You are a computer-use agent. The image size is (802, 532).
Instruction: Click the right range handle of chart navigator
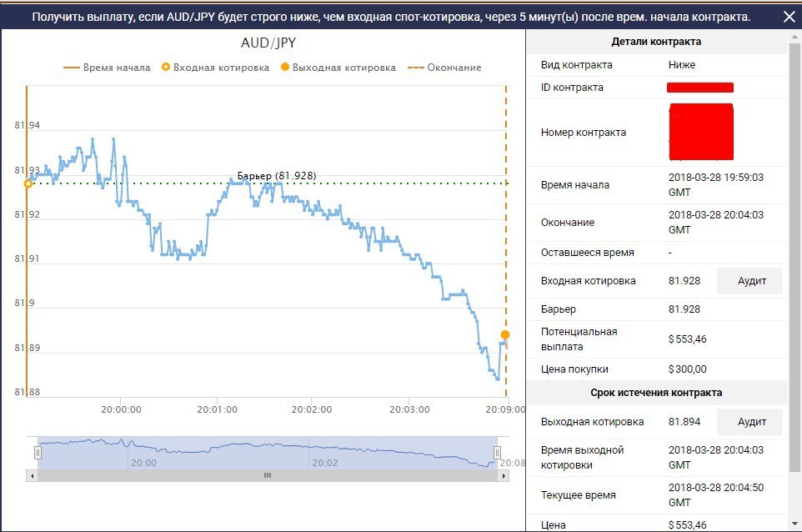coord(498,452)
